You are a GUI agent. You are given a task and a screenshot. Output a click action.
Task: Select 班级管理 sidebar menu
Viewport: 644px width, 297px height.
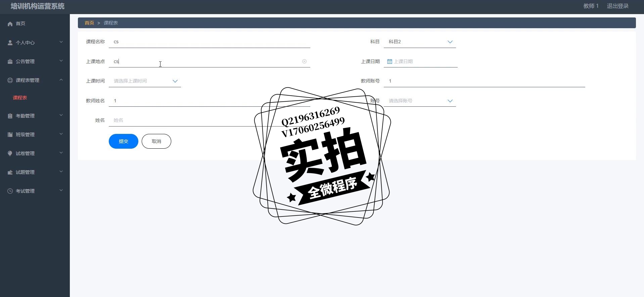point(35,135)
